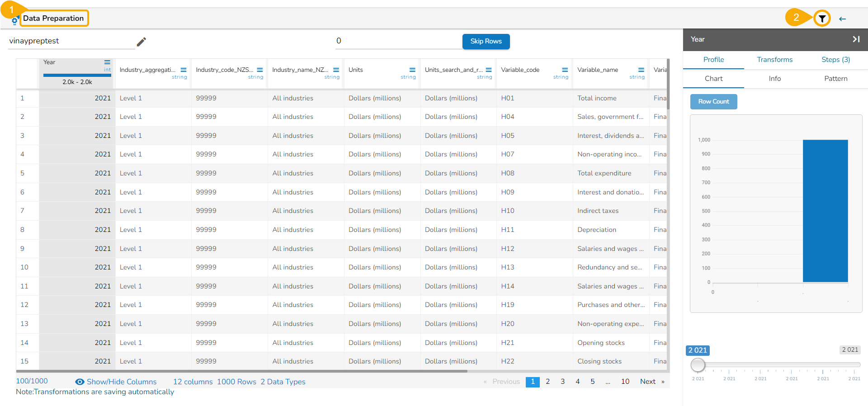Toggle Show/Hide Columns eye
This screenshot has width=868, height=406.
[80, 382]
